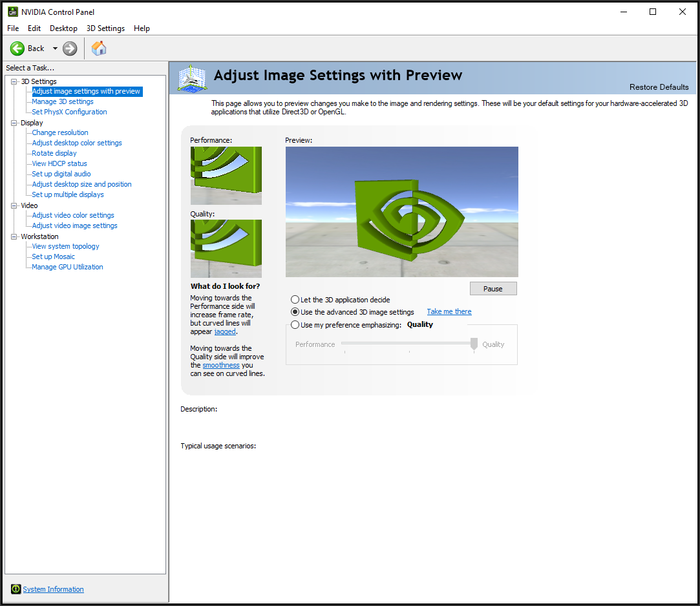Screen dimensions: 700x606
Task: Click the Adjust Image Settings header icon
Action: point(192,78)
